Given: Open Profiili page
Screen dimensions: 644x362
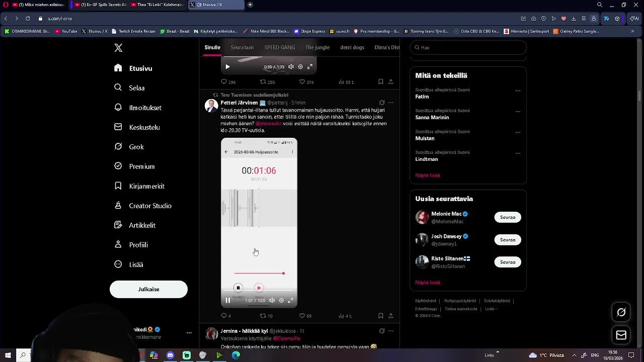Looking at the screenshot, I should coord(131,245).
